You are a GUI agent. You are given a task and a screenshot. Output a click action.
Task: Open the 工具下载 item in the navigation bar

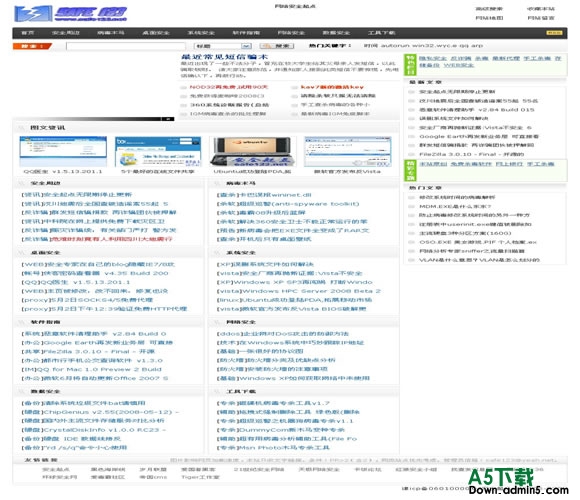(381, 33)
